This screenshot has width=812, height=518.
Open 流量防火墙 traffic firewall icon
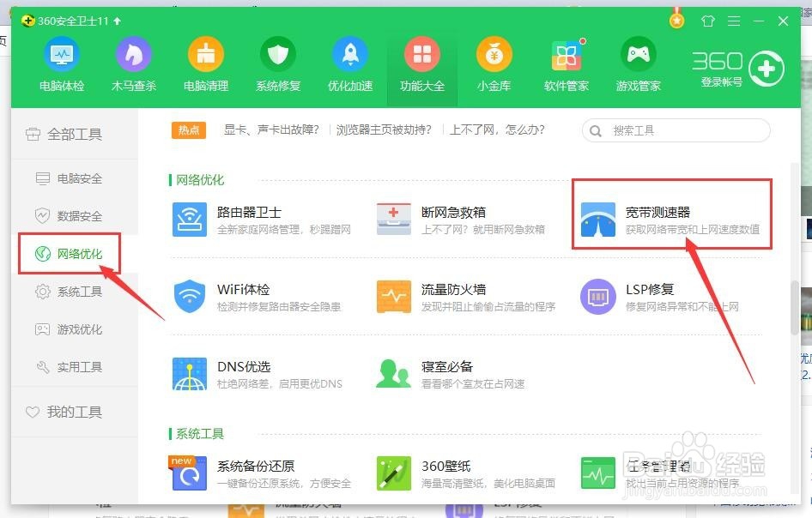point(394,297)
